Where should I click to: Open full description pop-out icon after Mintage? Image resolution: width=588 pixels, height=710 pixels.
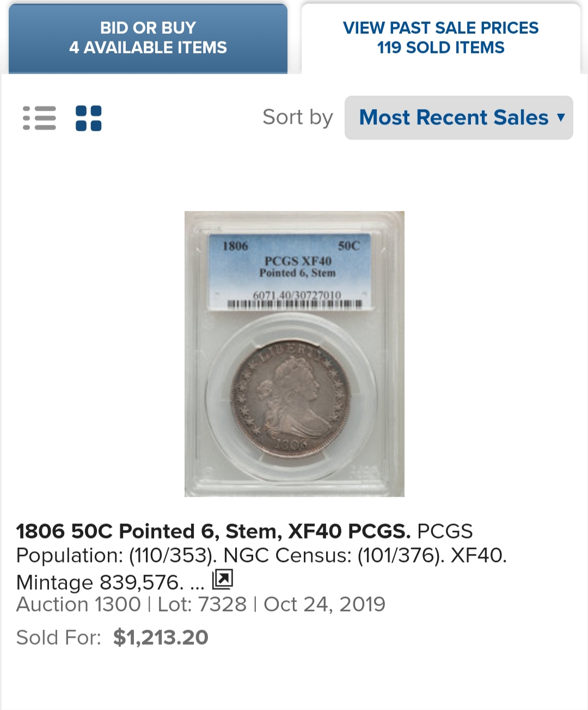(x=222, y=579)
